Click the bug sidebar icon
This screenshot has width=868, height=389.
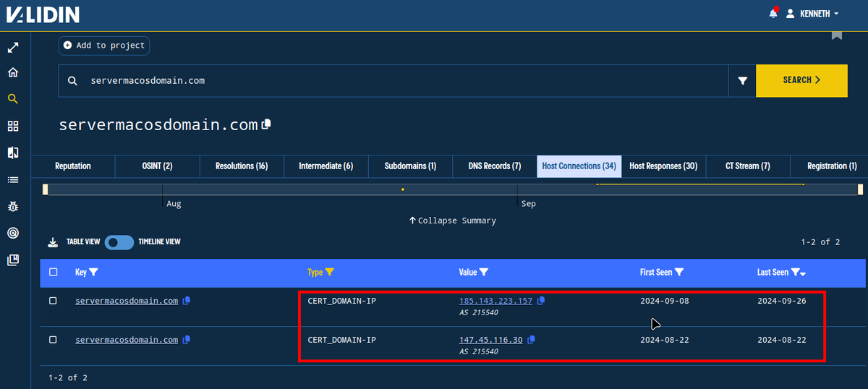pos(13,206)
